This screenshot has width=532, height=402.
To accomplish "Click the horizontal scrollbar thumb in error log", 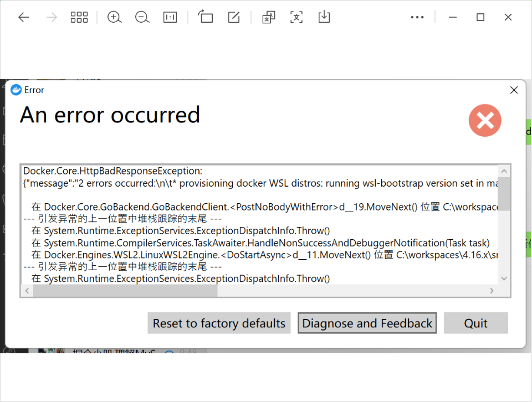I will 125,291.
